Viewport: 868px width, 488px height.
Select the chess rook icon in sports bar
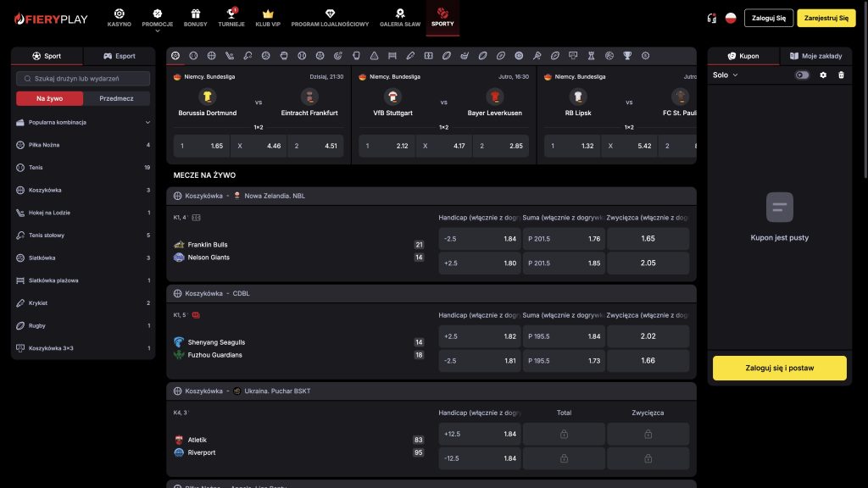coord(591,56)
